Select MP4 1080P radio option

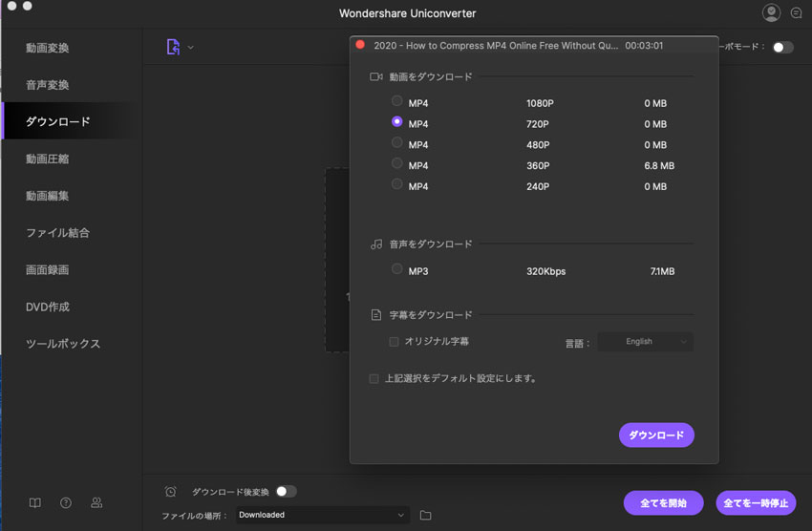click(397, 101)
